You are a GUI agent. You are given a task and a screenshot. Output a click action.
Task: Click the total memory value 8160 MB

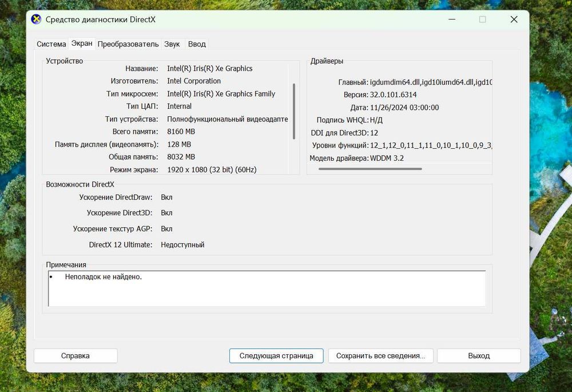(x=181, y=132)
